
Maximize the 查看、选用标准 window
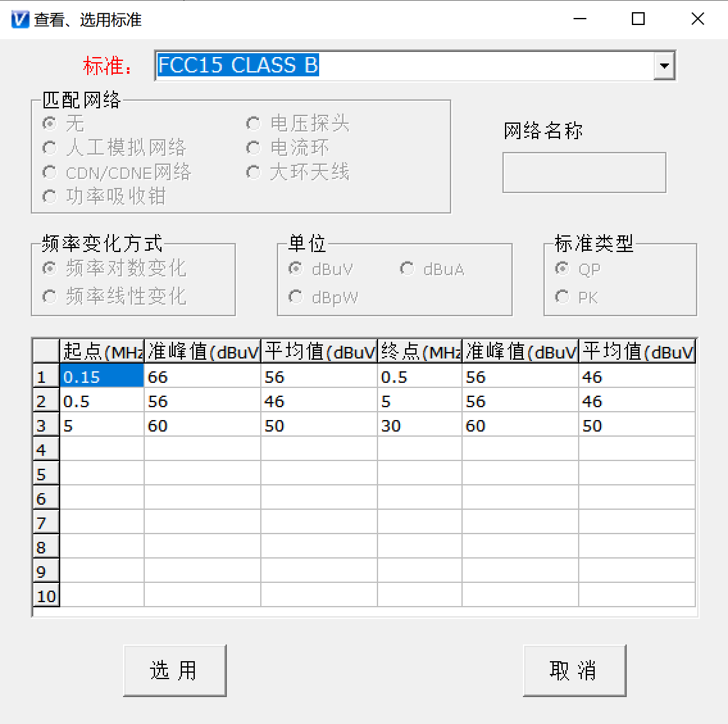pos(638,19)
